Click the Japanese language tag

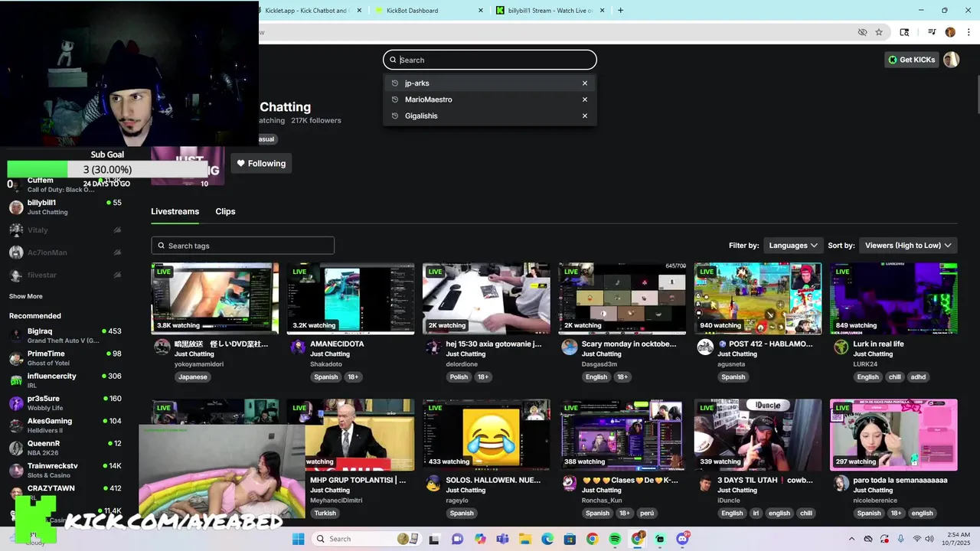(192, 377)
